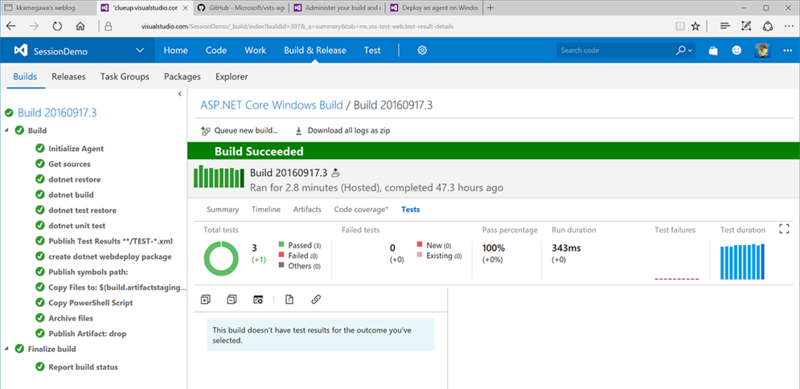This screenshot has height=389, width=800.
Task: Open the Timeline tab of the build
Action: tap(266, 209)
